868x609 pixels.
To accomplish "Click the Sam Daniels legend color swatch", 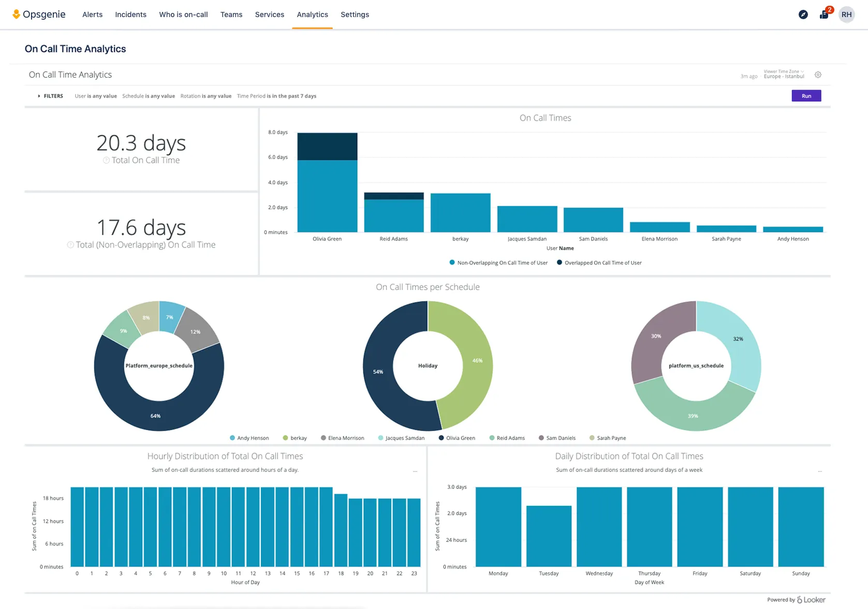I will pyautogui.click(x=541, y=438).
